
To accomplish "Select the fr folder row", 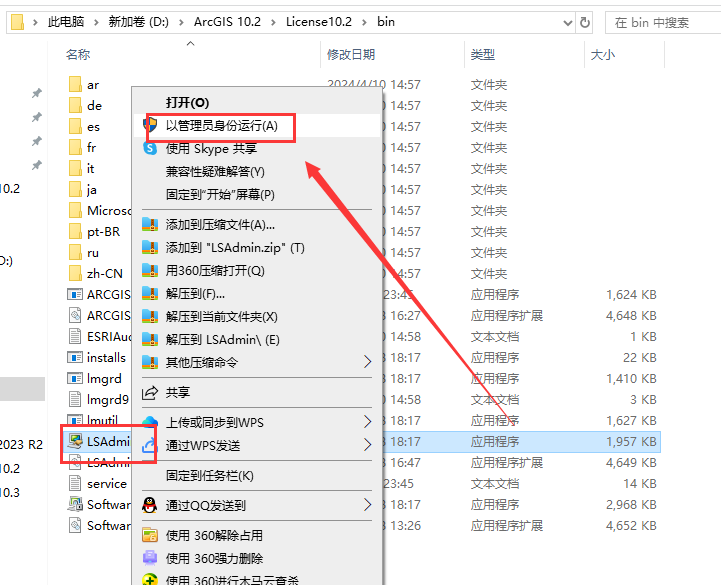I will [91, 147].
